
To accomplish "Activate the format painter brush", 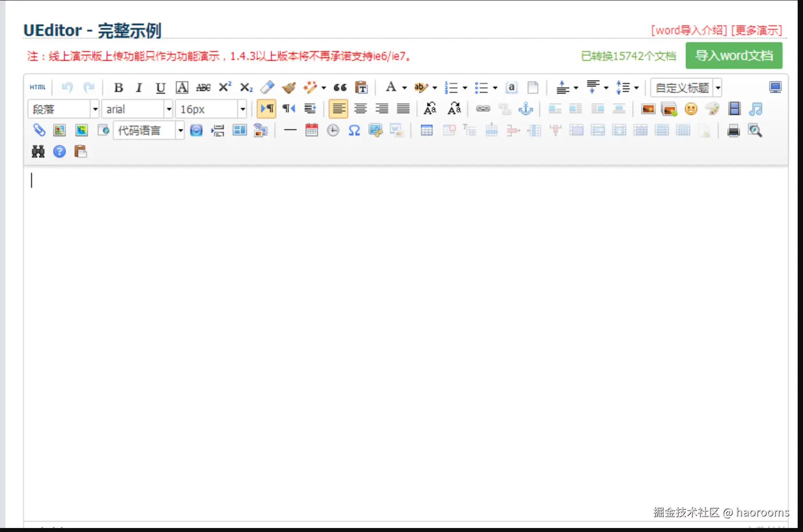I will coord(289,87).
